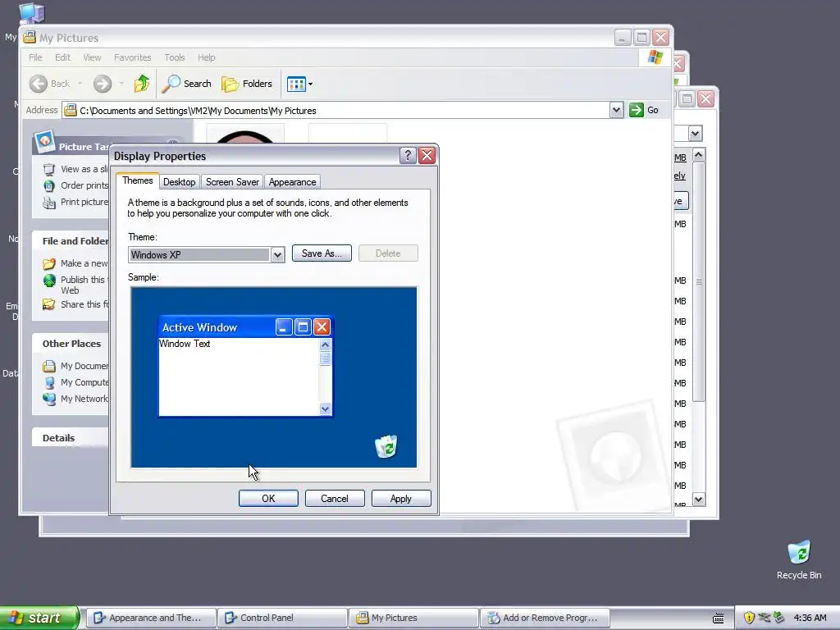The image size is (840, 630).
Task: Switch to My Pictures taskbar item
Action: click(413, 618)
